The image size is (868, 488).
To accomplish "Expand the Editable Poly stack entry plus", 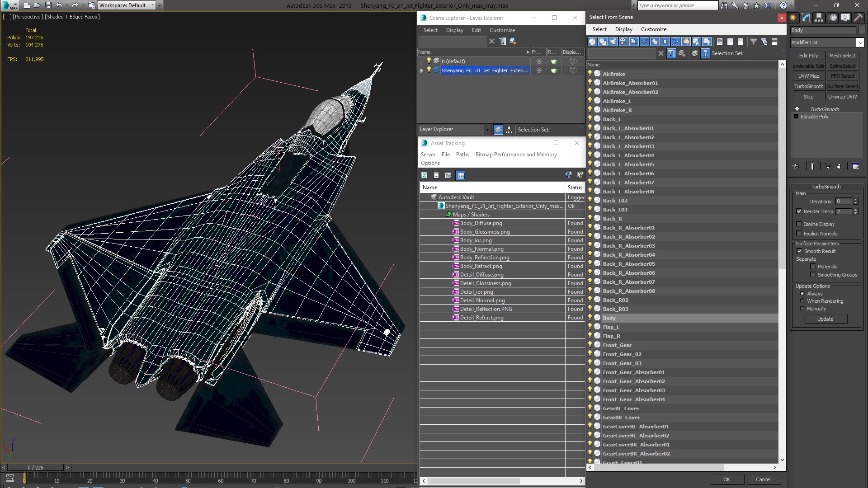I will [796, 117].
